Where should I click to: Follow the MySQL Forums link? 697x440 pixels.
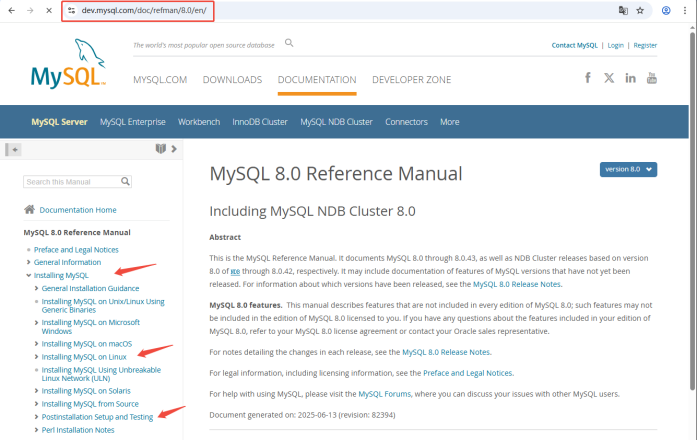click(385, 394)
